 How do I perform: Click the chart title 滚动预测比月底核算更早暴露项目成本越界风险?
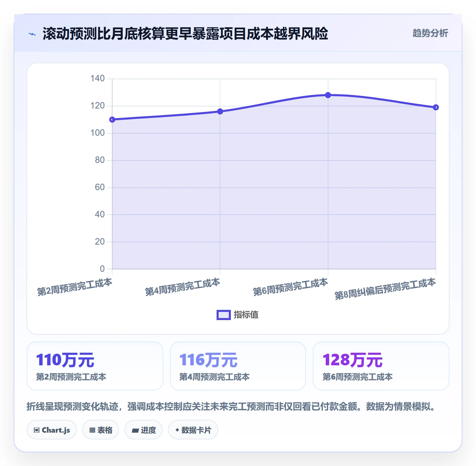pyautogui.click(x=185, y=34)
